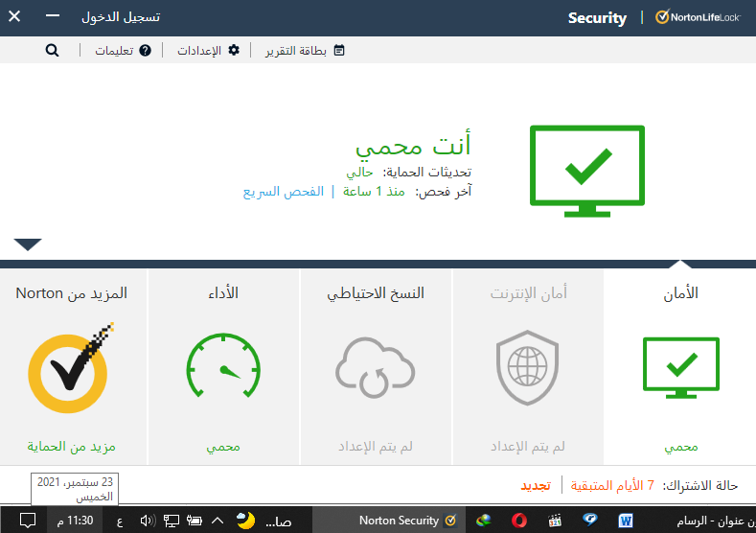Click the ع language indicator
756x533 pixels.
coord(120,521)
